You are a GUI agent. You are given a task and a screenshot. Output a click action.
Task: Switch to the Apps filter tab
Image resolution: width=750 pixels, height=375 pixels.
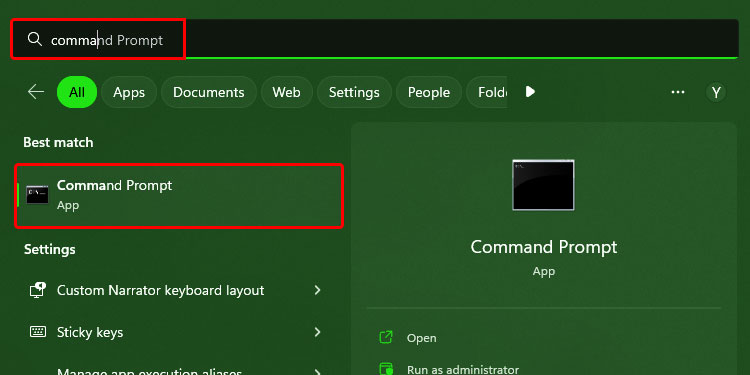click(129, 92)
